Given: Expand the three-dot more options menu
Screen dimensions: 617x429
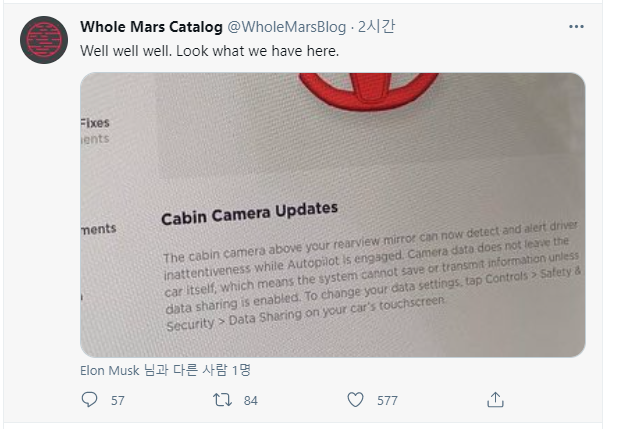Looking at the screenshot, I should (x=578, y=27).
